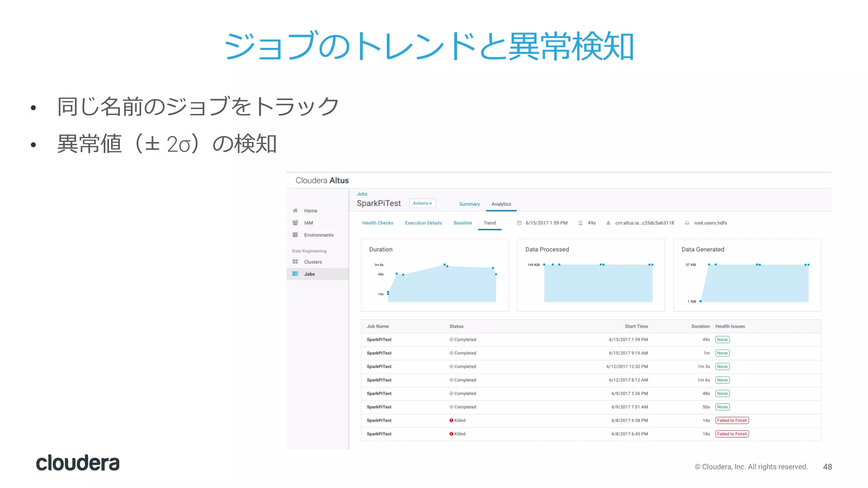The height and width of the screenshot is (488, 868).
Task: Open IAM in the sidebar
Action: 309,223
